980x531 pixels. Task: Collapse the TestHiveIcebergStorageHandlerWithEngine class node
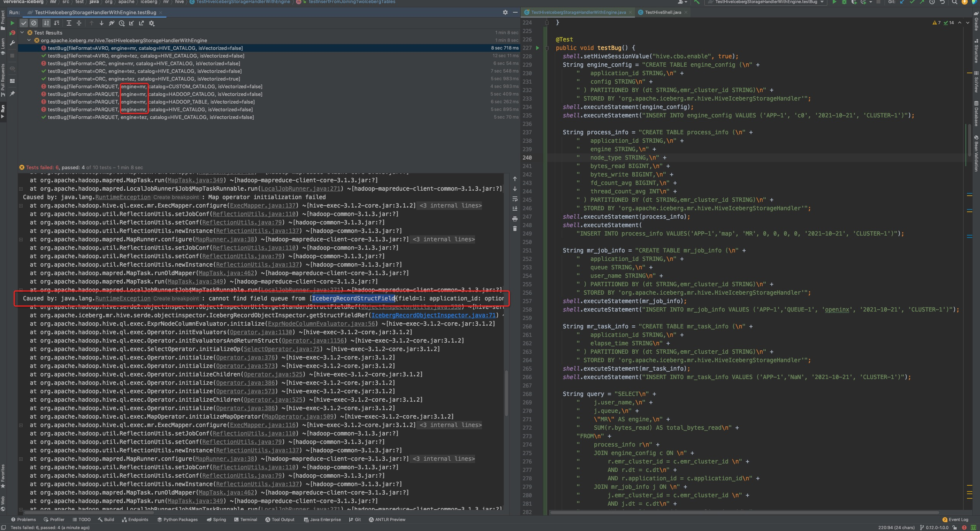[x=29, y=40]
